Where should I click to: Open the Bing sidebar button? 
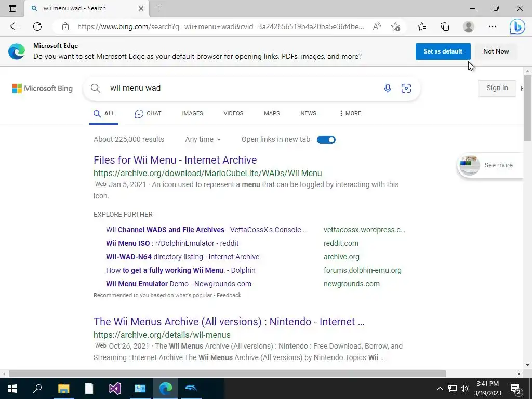tap(517, 26)
